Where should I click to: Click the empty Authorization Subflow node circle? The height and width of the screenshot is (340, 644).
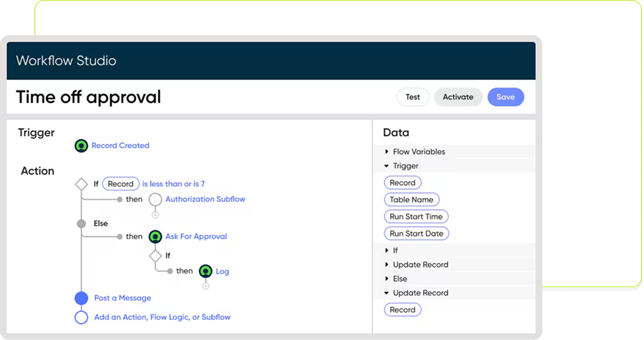pyautogui.click(x=155, y=200)
